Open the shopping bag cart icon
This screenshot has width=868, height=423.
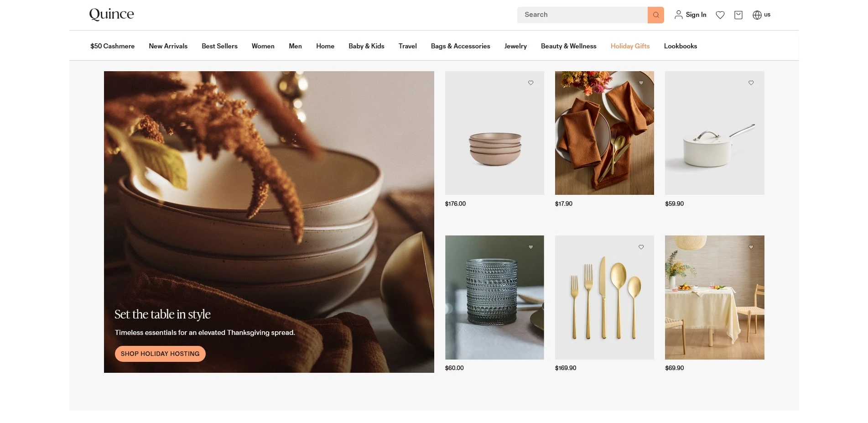tap(738, 15)
